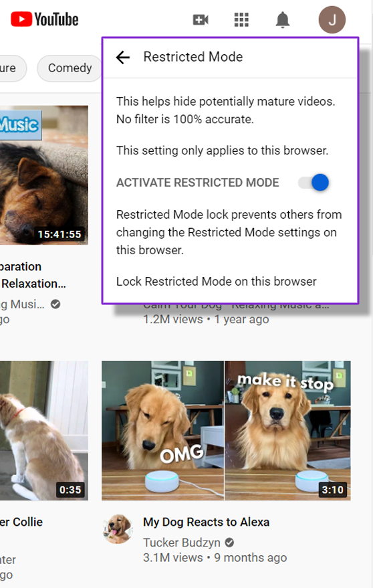Click Lock Restricted Mode on this browser

click(217, 281)
